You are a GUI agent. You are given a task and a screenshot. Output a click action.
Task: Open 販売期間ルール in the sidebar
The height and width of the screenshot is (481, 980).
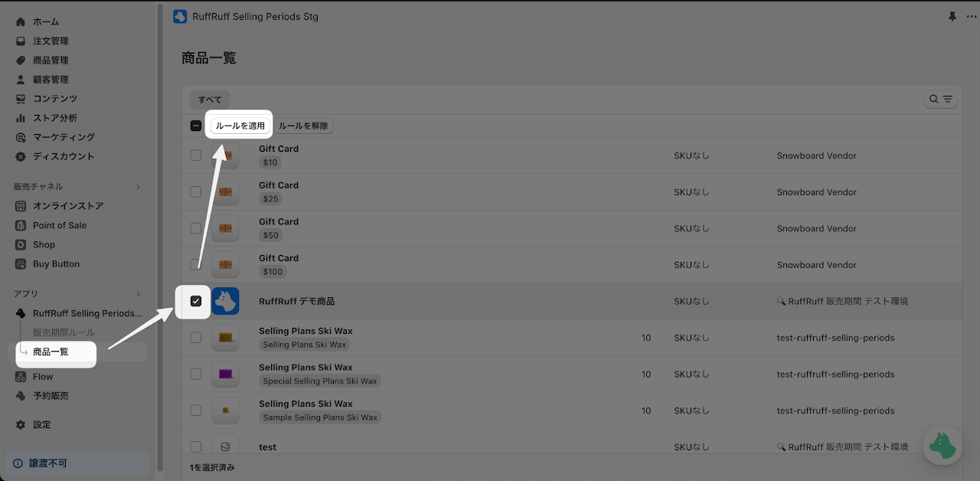[x=64, y=332]
